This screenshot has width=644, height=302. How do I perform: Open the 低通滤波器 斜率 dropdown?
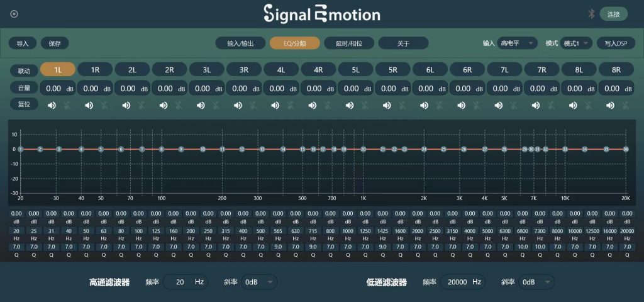click(536, 282)
